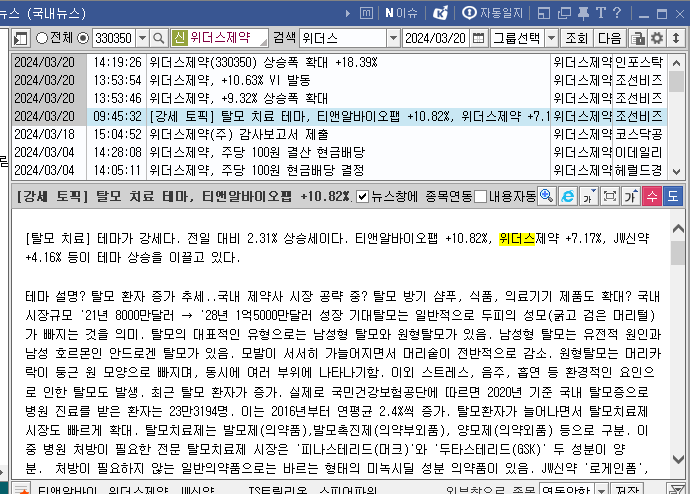The height and width of the screenshot is (494, 690).
Task: Click the 330350 stock code field
Action: point(114,39)
